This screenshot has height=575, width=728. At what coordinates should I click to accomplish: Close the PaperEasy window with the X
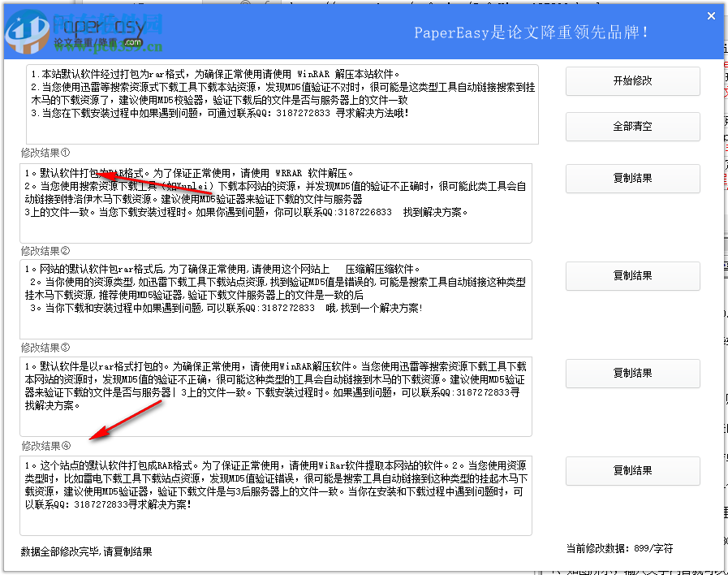[x=710, y=15]
